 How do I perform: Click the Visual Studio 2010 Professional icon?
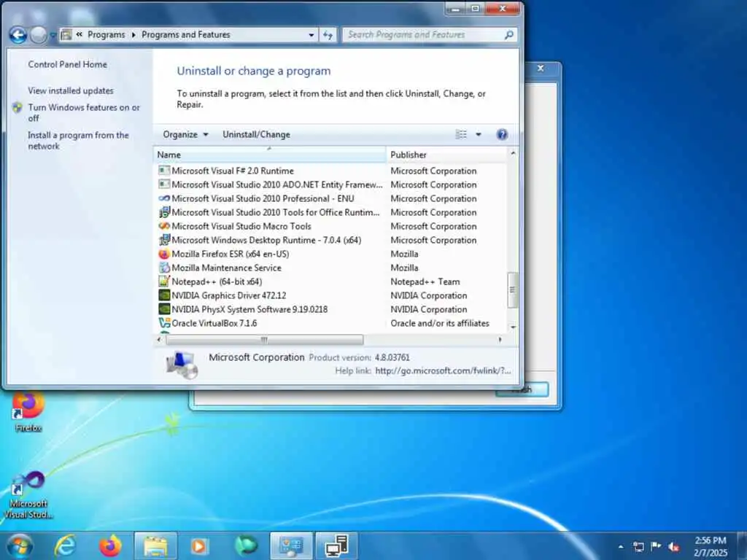point(164,198)
